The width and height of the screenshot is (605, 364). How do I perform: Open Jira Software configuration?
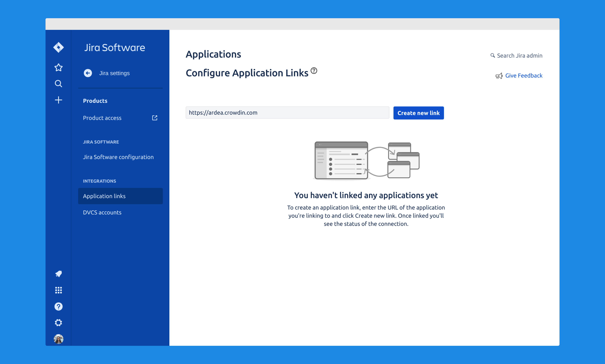click(x=118, y=157)
